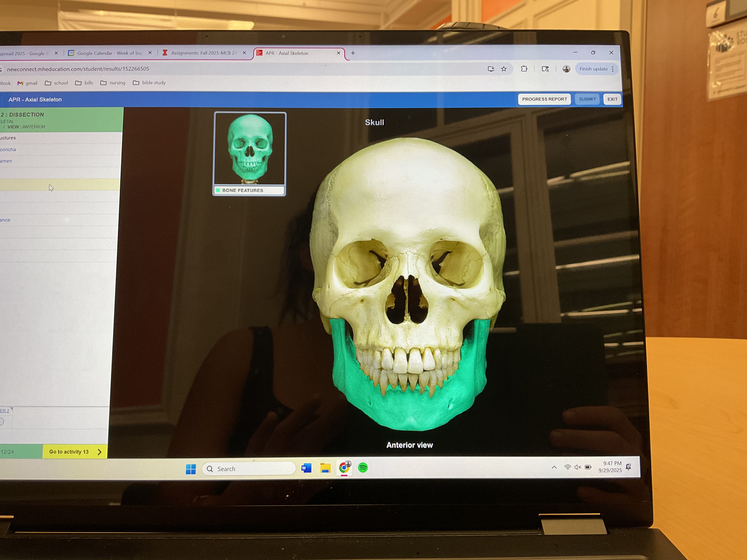Expand the system tray hidden icons chevron
Image resolution: width=747 pixels, height=560 pixels.
tap(554, 467)
